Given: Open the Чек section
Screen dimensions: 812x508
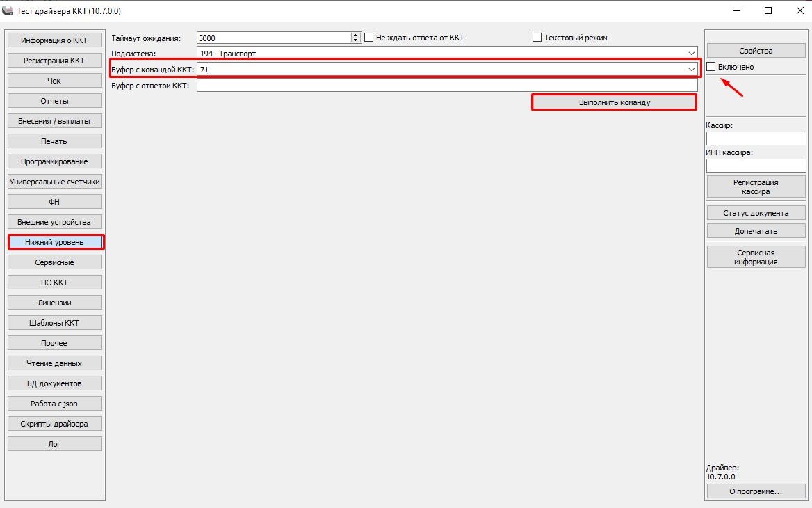Looking at the screenshot, I should (54, 80).
